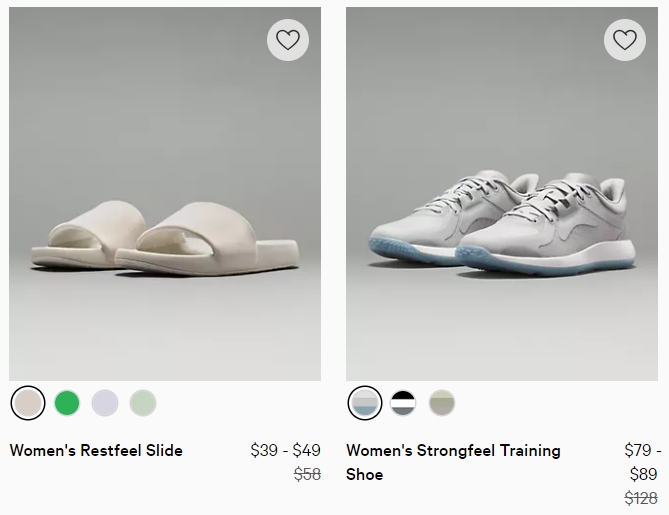
Task: Open Women's Restfeel Slide product page
Action: (x=96, y=450)
